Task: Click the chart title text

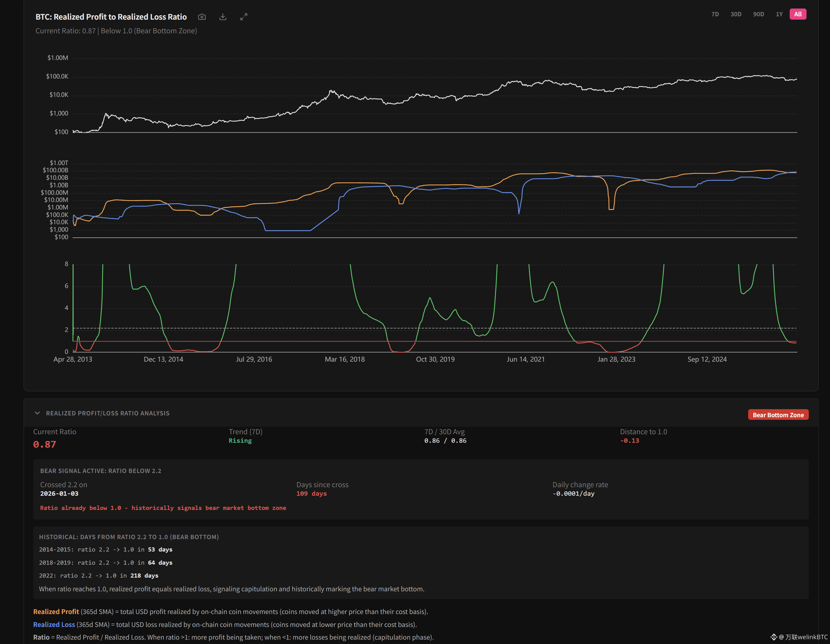Action: pyautogui.click(x=111, y=17)
